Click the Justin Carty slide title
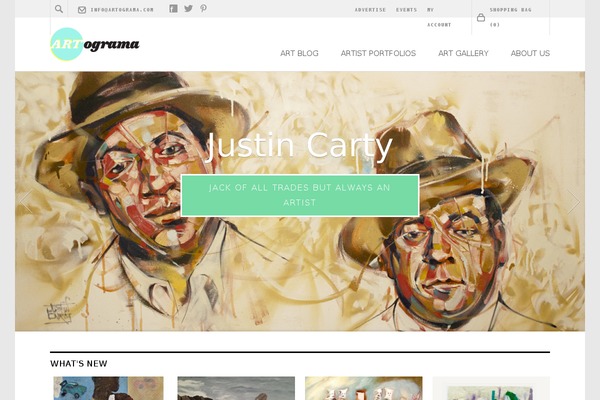The width and height of the screenshot is (600, 400). click(299, 146)
